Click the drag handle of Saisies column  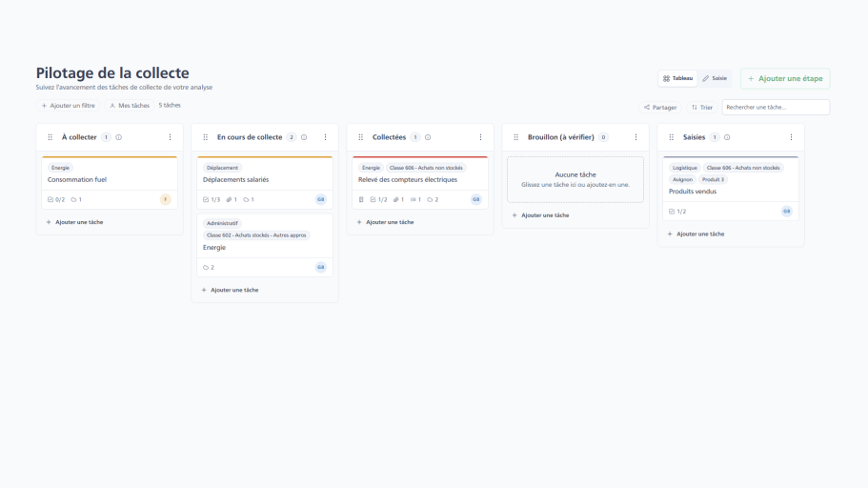pos(672,137)
